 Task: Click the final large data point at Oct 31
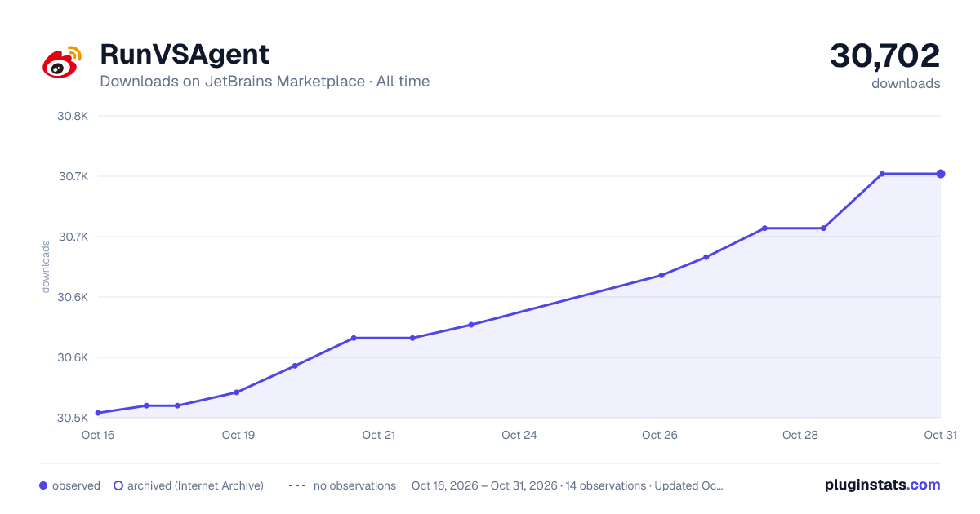pos(941,174)
